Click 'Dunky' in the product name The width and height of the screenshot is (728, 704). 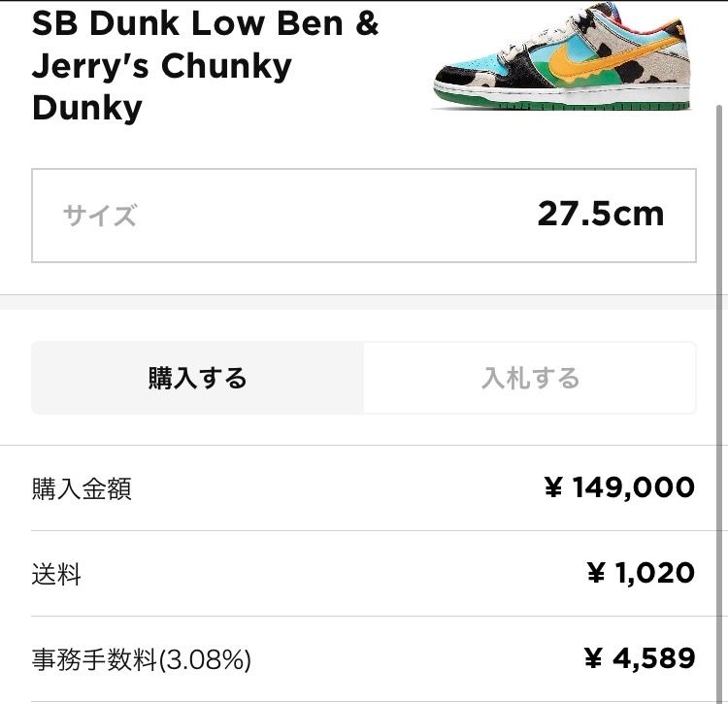coord(87,108)
